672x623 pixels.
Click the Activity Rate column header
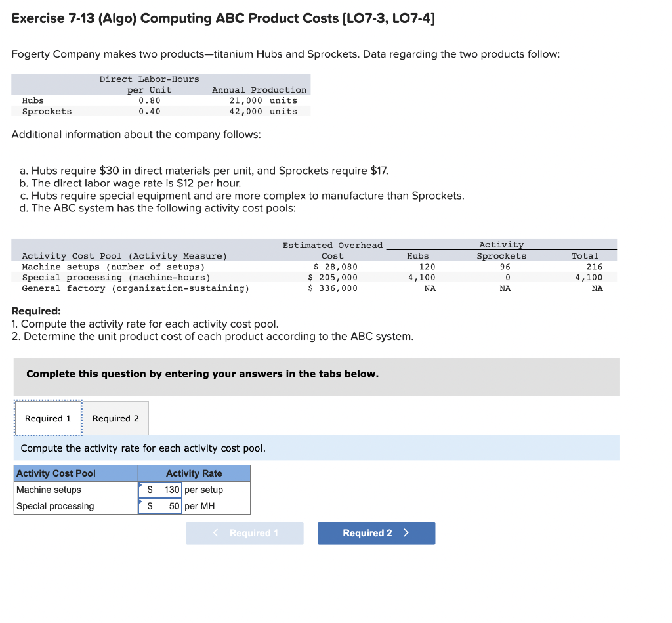coord(194,473)
